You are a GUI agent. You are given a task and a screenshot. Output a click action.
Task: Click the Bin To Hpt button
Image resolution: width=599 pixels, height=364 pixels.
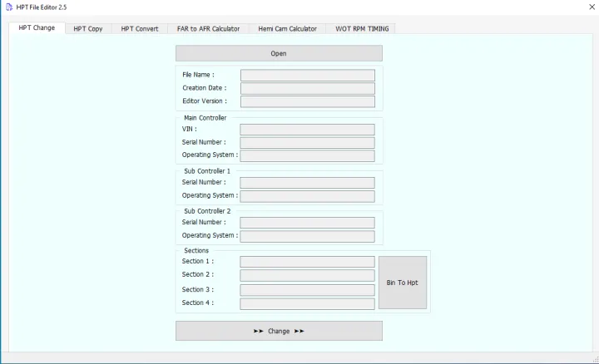click(403, 283)
